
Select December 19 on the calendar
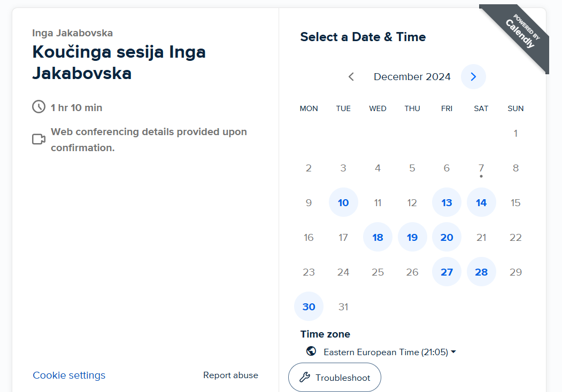(x=412, y=237)
